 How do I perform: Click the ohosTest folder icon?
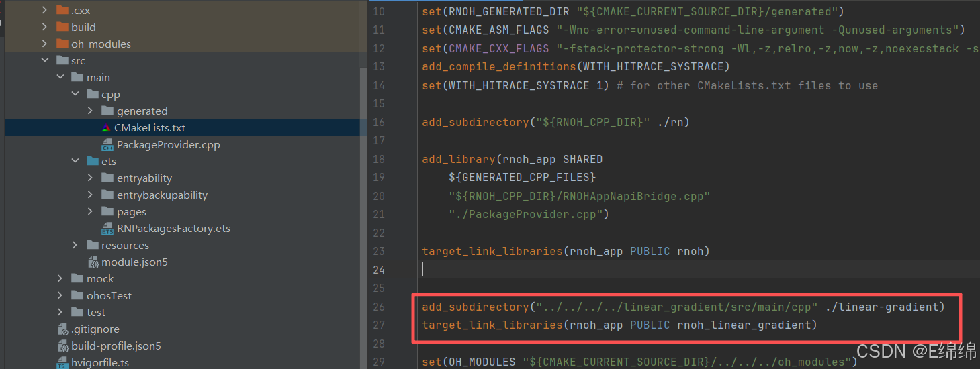(77, 295)
